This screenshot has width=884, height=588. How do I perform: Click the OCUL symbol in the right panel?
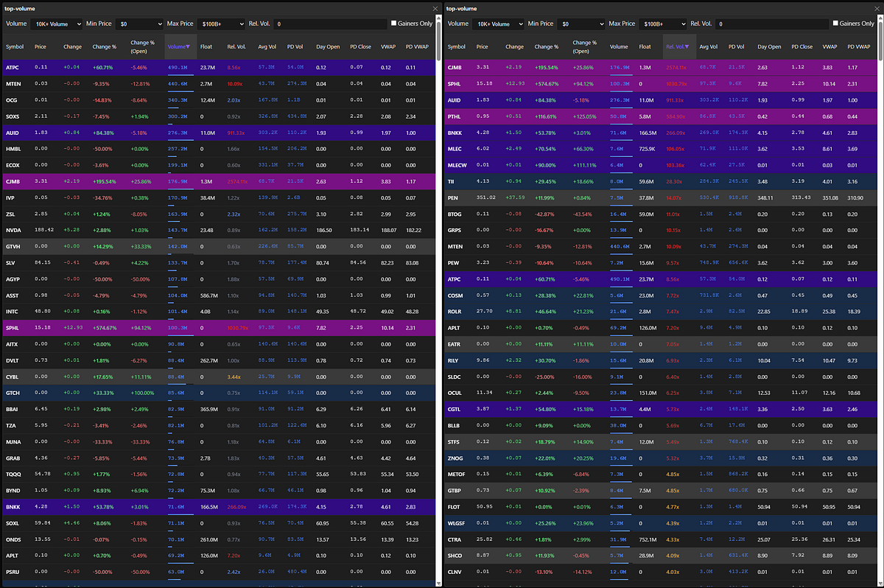coord(455,393)
